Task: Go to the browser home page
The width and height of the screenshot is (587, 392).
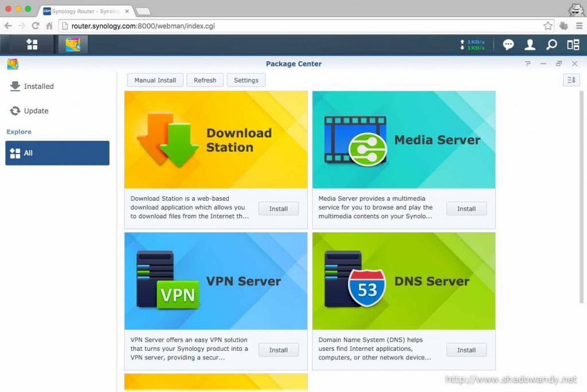Action: click(49, 26)
